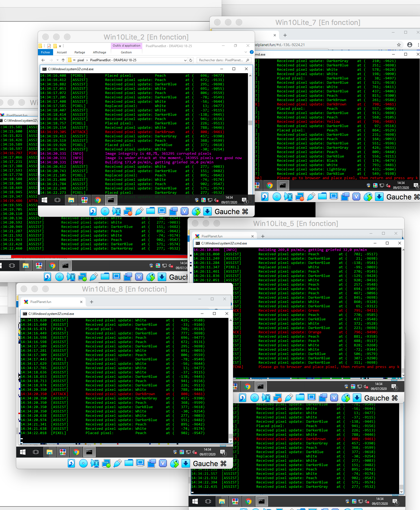
Task: Open the Gestion ribbon tab
Action: [126, 52]
